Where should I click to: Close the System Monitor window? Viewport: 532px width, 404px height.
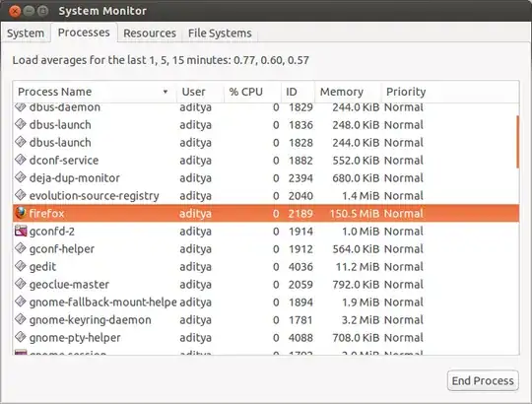pos(15,11)
